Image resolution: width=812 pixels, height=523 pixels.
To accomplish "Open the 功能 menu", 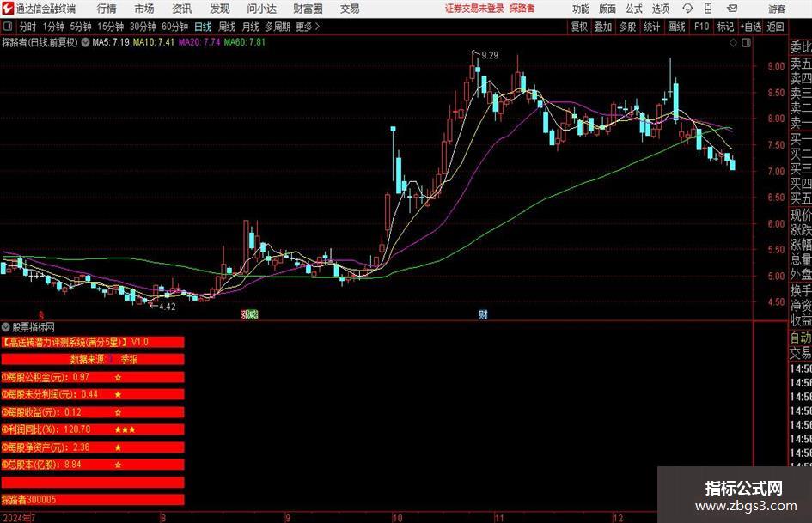I will [x=581, y=9].
